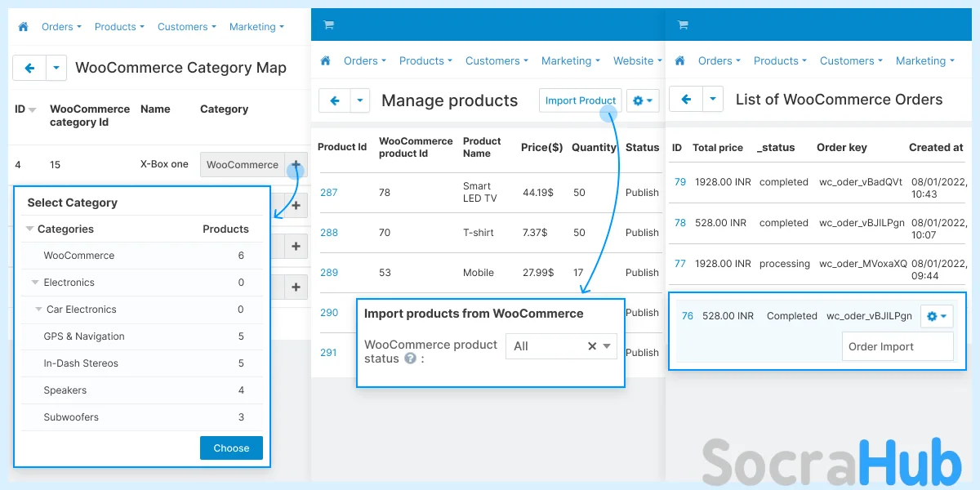Collapse the Categories root node

pos(29,229)
